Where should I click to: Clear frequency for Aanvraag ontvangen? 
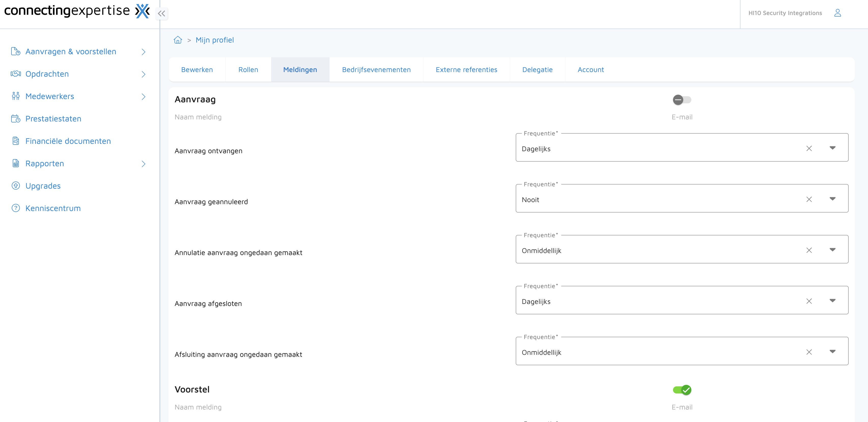coord(809,148)
